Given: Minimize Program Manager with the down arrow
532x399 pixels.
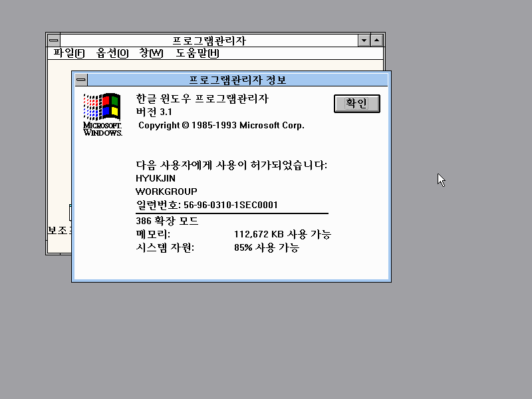Looking at the screenshot, I should pos(364,41).
